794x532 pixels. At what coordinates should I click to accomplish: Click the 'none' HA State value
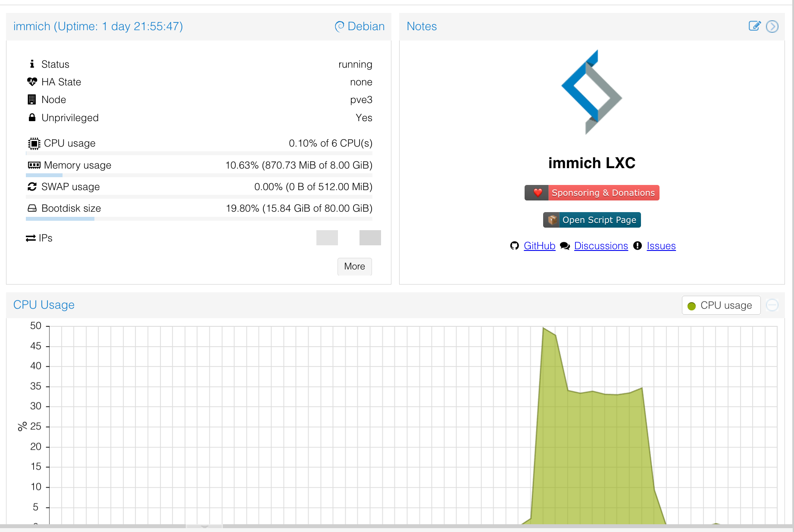coord(361,82)
